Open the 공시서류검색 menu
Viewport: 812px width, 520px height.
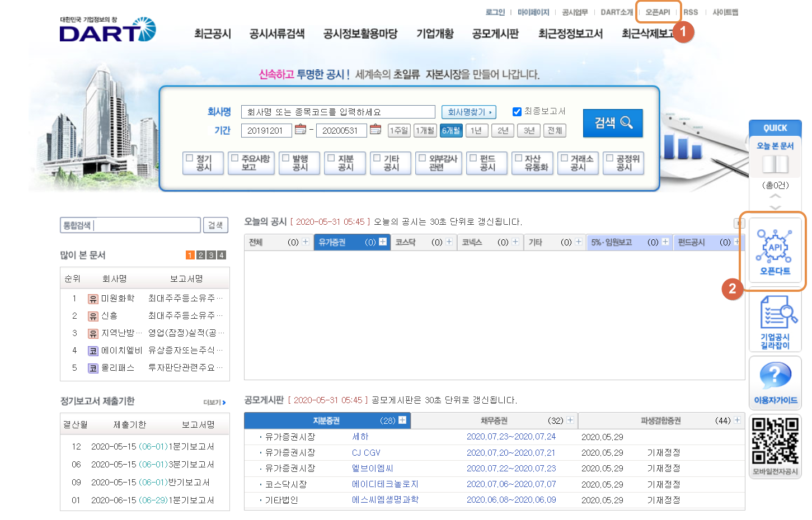tap(277, 34)
